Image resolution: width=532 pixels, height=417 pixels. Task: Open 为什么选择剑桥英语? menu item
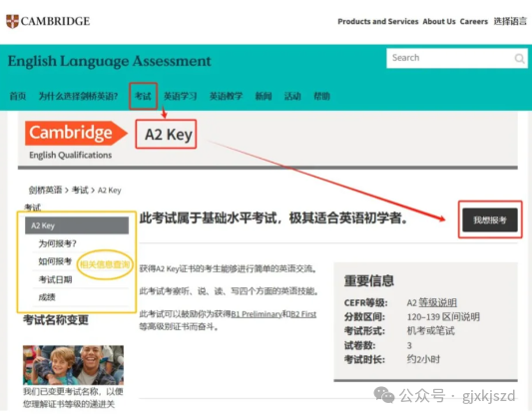[x=78, y=97]
